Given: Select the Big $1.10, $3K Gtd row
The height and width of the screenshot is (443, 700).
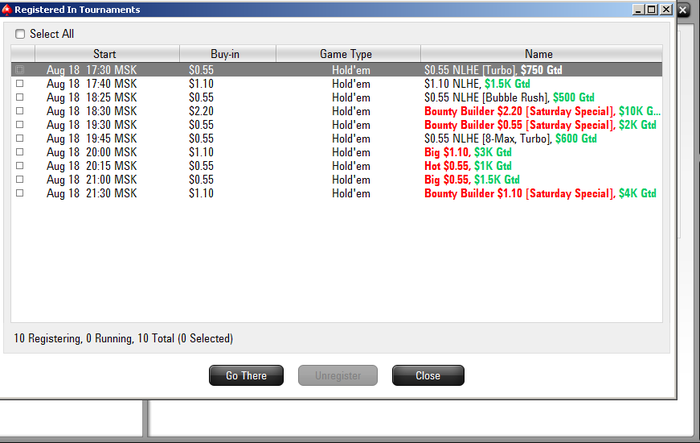Looking at the screenshot, I should [x=337, y=152].
